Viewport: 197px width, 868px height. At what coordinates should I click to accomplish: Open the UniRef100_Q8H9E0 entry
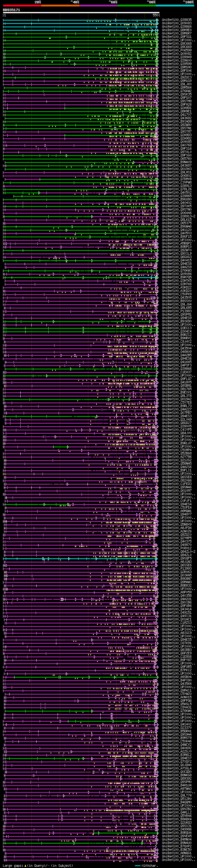tap(177, 30)
